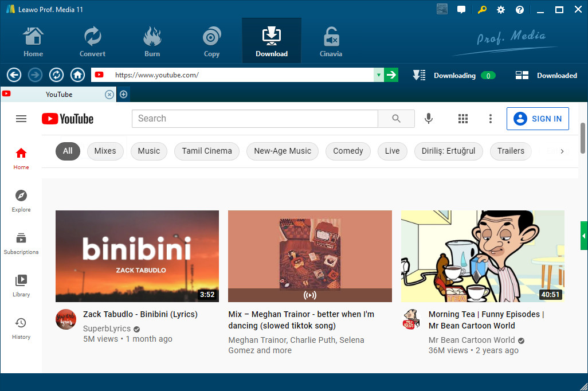The height and width of the screenshot is (391, 588).
Task: Open the YouTube hamburger guide menu
Action: (x=21, y=119)
